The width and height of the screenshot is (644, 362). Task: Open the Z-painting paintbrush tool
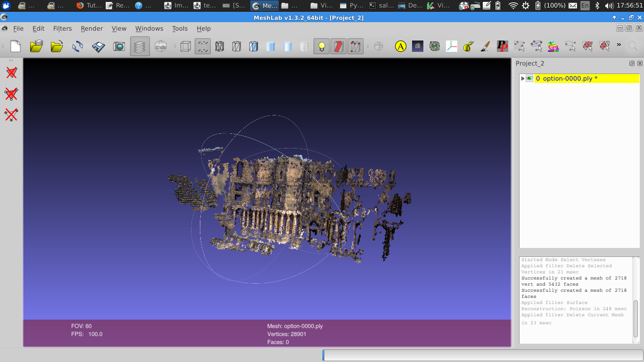(485, 46)
